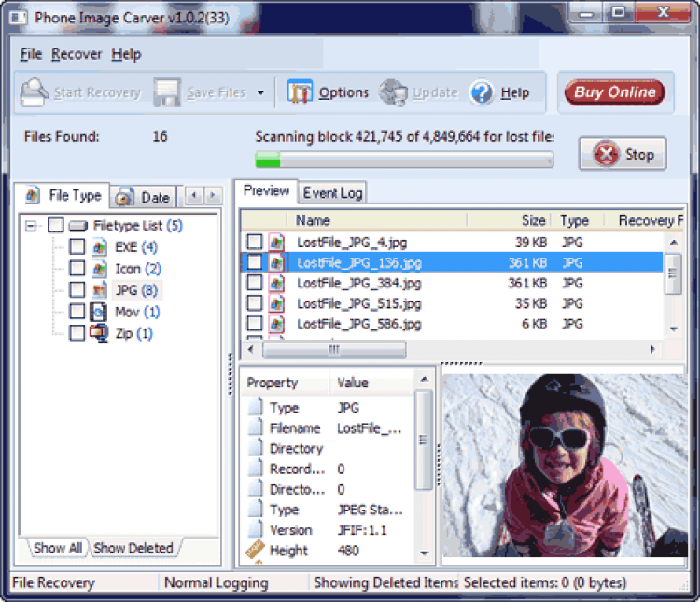
Task: Click the LostFile_JPG_384.jpg file icon
Action: [x=277, y=283]
